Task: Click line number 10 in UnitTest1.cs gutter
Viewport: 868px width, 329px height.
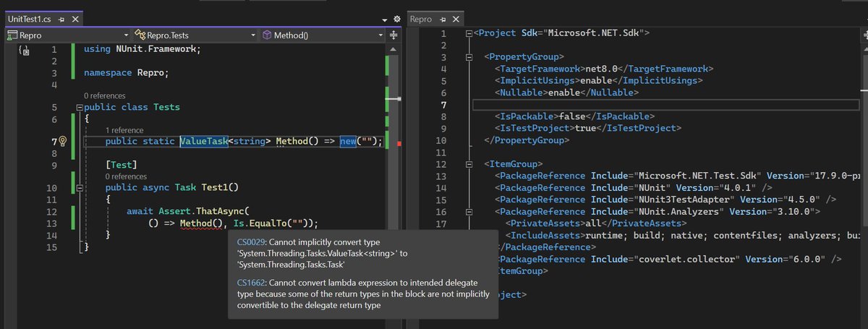Action: [x=51, y=188]
